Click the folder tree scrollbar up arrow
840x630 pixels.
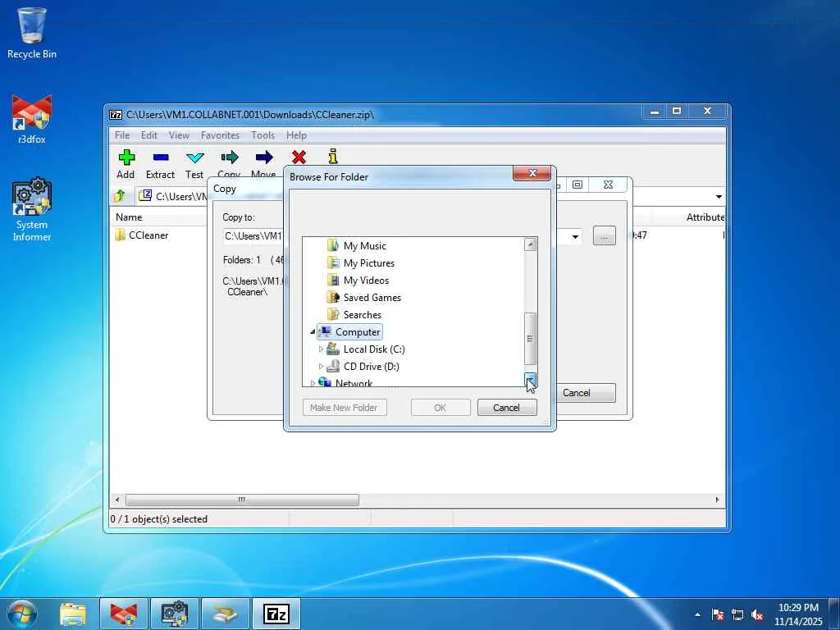click(531, 244)
